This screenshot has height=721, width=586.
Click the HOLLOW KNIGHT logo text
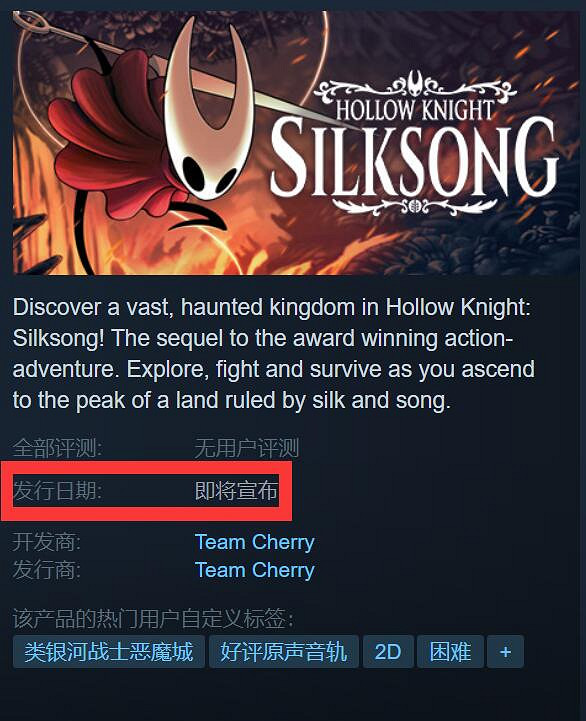coord(414,110)
